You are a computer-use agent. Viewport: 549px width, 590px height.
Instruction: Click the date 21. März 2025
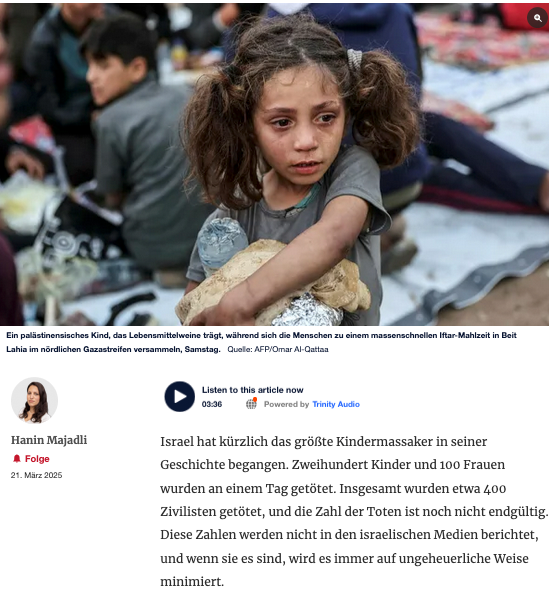[36, 475]
